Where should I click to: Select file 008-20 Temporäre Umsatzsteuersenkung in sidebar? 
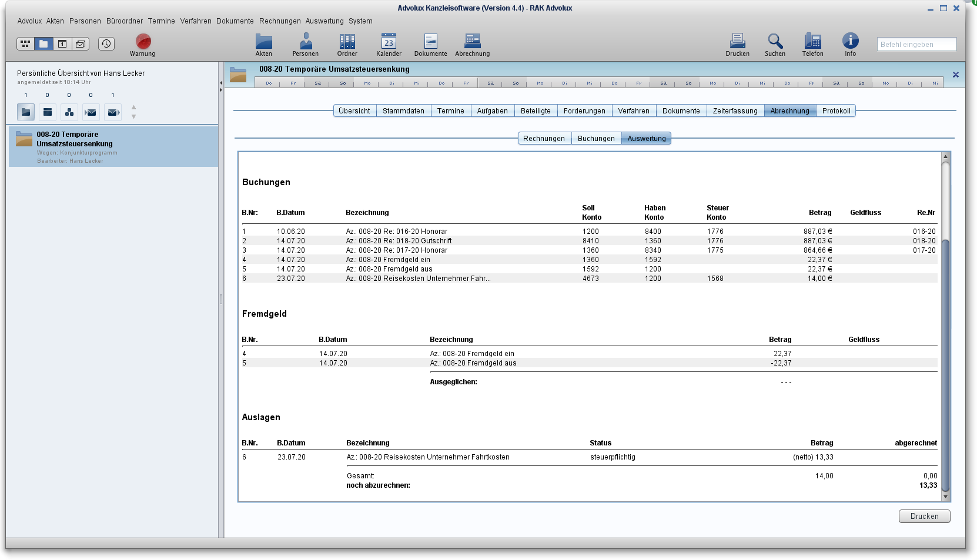113,146
